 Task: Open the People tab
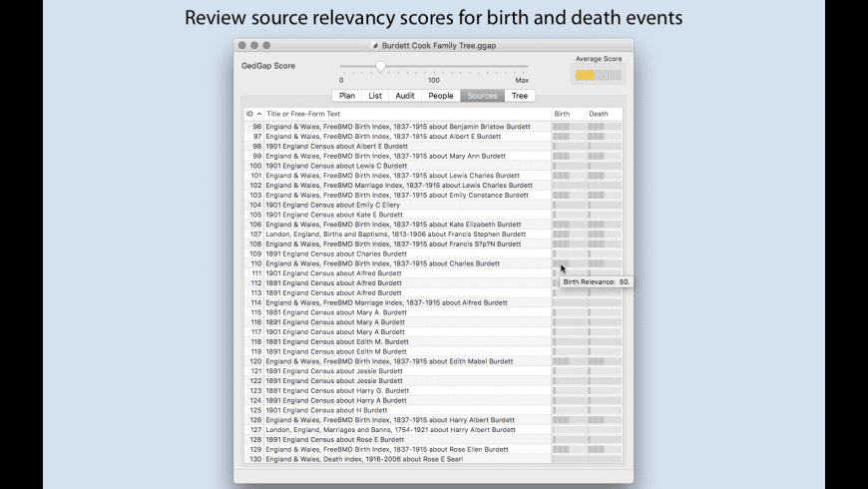[441, 96]
